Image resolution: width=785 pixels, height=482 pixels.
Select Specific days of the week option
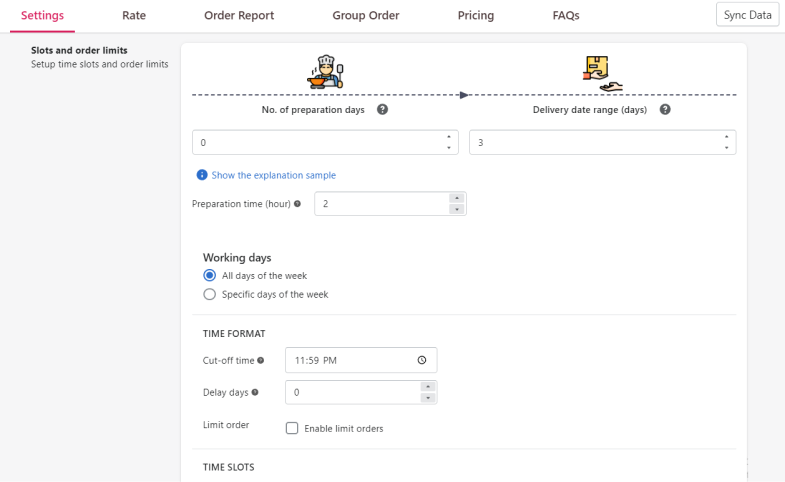[209, 294]
